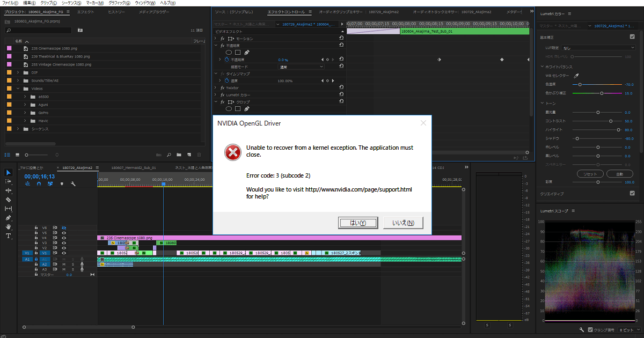The height and width of the screenshot is (338, 644).
Task: Collapse the White Balance section
Action: tap(543, 67)
